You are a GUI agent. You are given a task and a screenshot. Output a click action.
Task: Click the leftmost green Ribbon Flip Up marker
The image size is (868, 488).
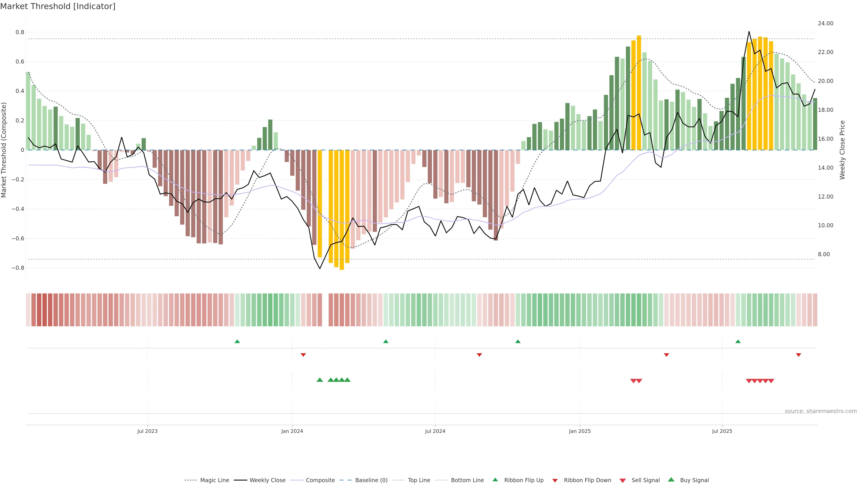coord(237,342)
